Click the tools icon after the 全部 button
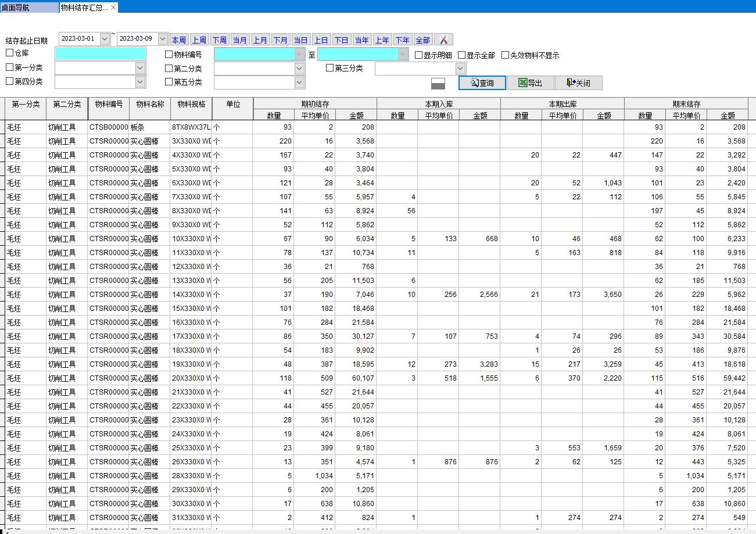Screen dimensions: 756x534 click(x=443, y=40)
